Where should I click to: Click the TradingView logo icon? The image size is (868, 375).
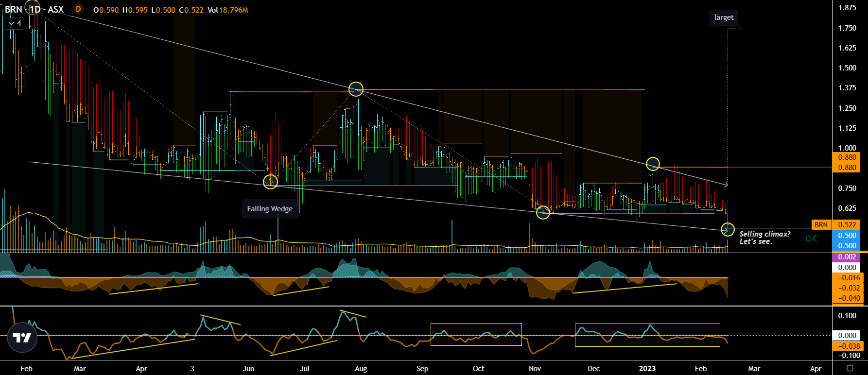[22, 337]
